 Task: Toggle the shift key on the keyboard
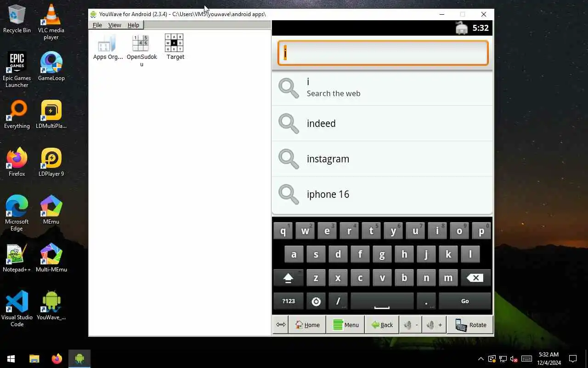pos(288,278)
